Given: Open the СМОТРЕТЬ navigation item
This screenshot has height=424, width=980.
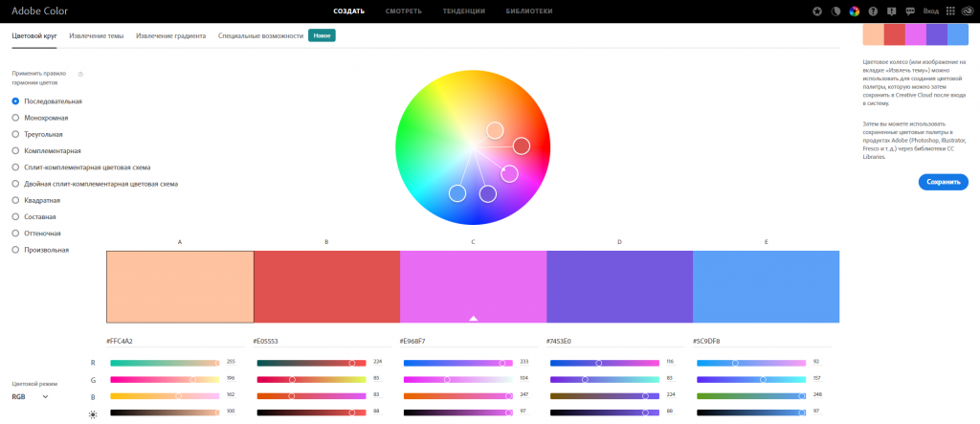Looking at the screenshot, I should (x=404, y=11).
